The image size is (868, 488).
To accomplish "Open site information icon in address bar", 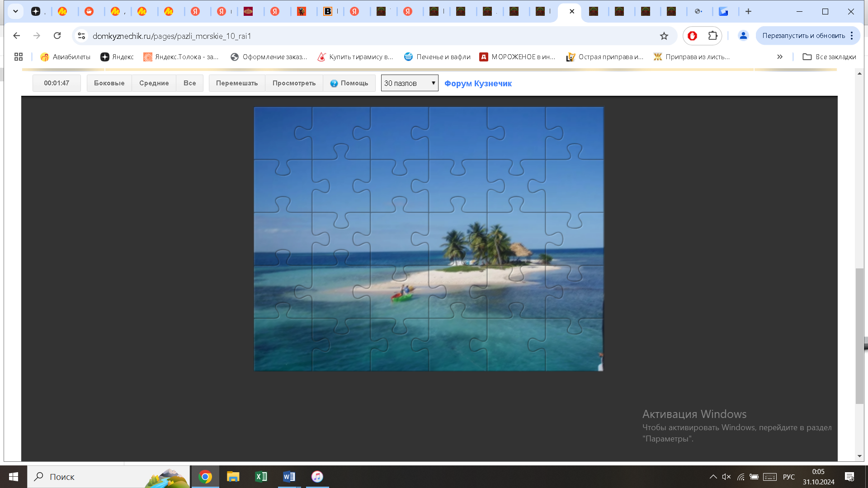I will 81,36.
